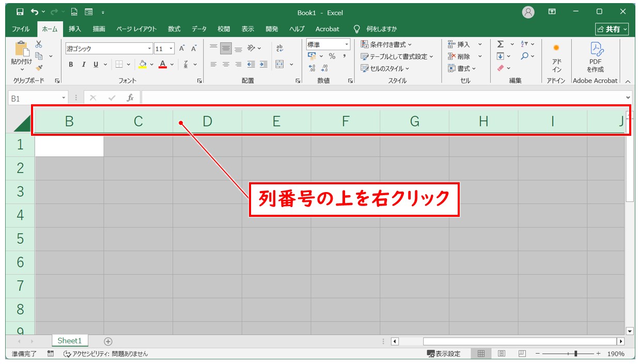Open the font color dropdown arrow
The width and height of the screenshot is (639, 364).
[172, 65]
